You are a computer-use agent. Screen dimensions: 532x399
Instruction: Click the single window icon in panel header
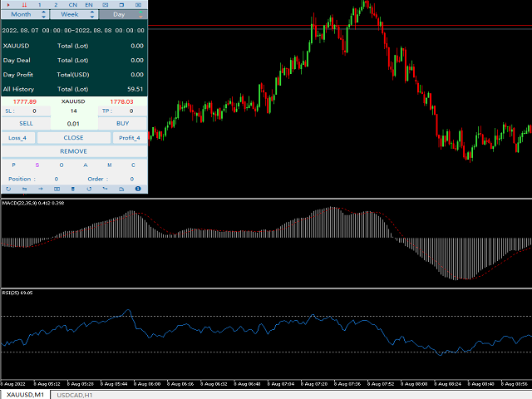coord(122,5)
